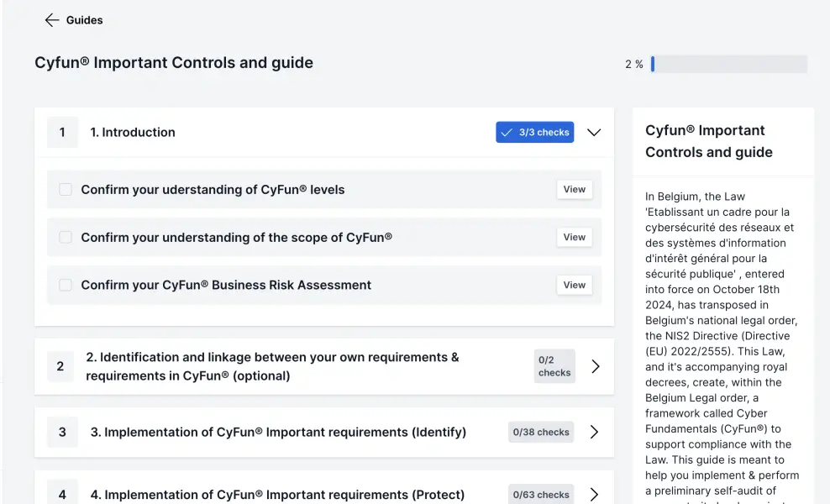
Task: Click the 0/38 checks counter badge
Action: point(541,433)
